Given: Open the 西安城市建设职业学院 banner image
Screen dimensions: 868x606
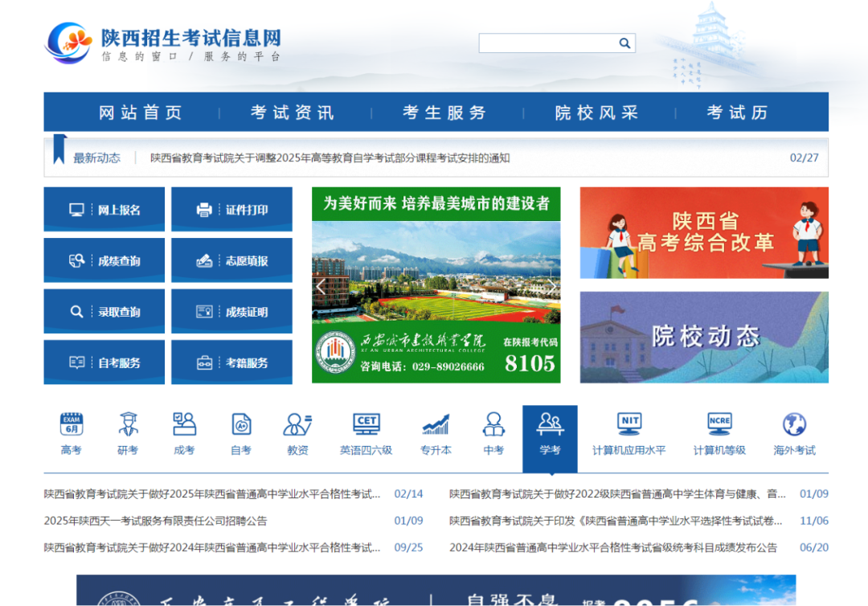Looking at the screenshot, I should [x=436, y=285].
